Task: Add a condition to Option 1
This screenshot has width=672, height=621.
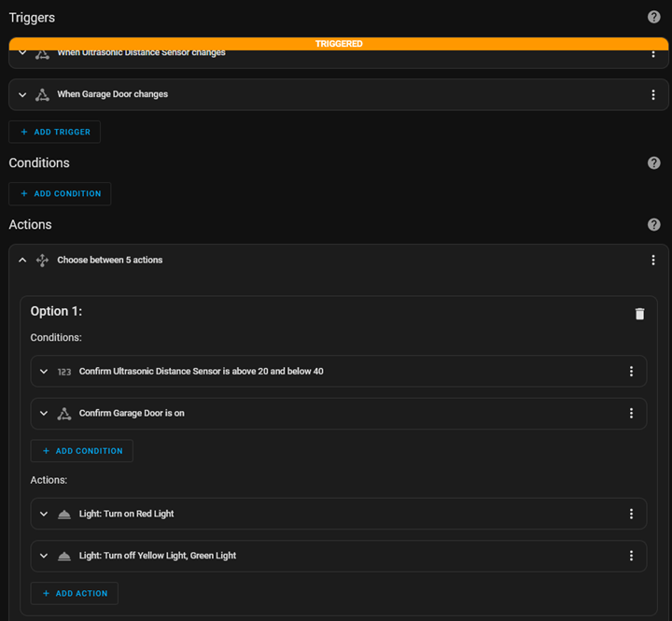Action: (x=81, y=451)
